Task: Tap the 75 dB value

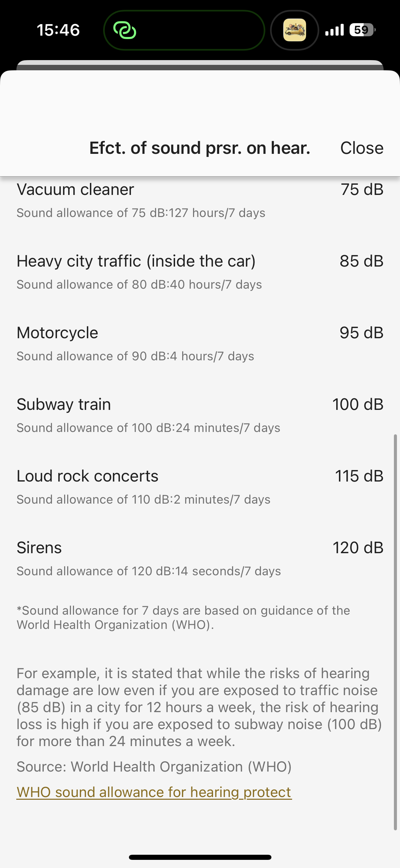Action: coord(362,189)
